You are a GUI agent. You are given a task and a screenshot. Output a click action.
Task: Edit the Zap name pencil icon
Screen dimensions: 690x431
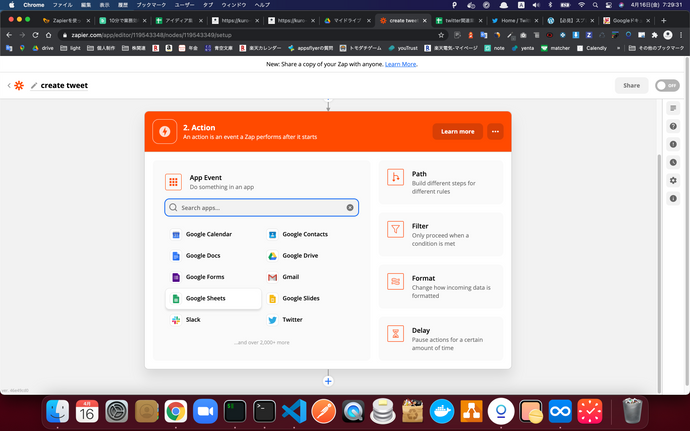pos(34,85)
